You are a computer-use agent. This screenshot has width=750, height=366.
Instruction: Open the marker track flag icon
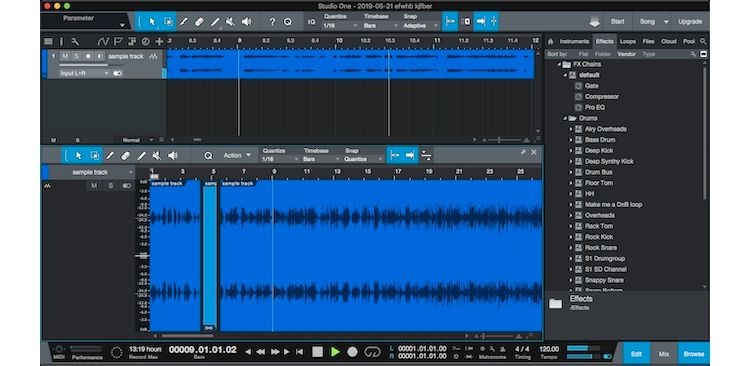click(119, 42)
